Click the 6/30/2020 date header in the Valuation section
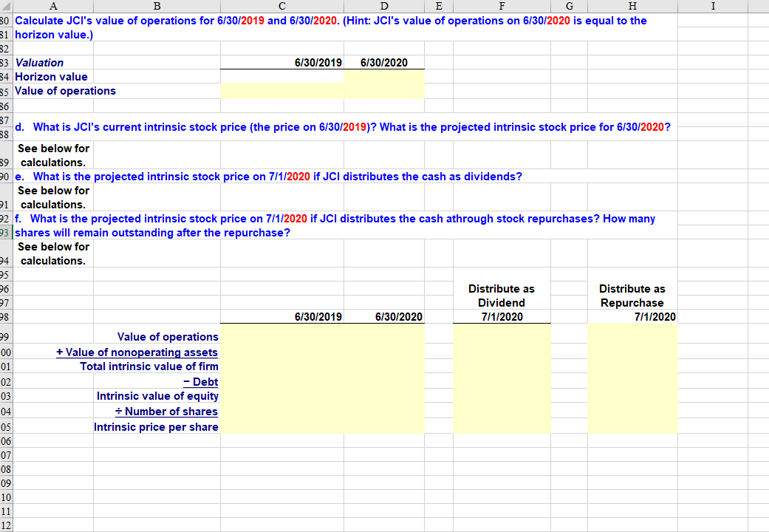 [384, 62]
